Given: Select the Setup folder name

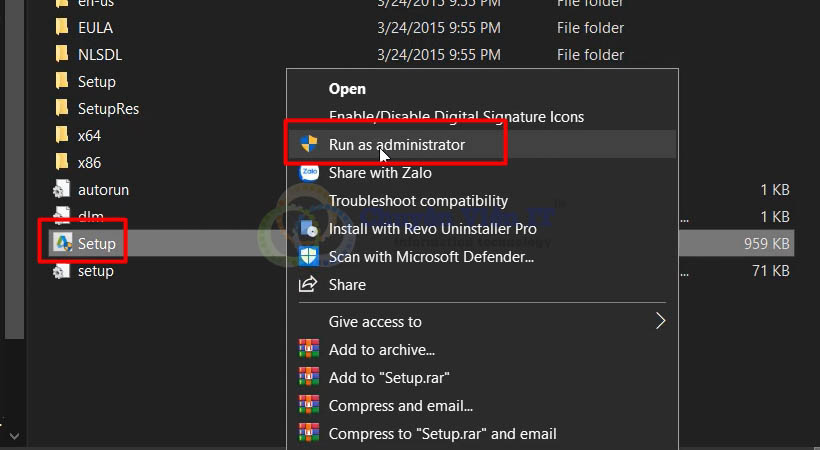Looking at the screenshot, I should [97, 82].
